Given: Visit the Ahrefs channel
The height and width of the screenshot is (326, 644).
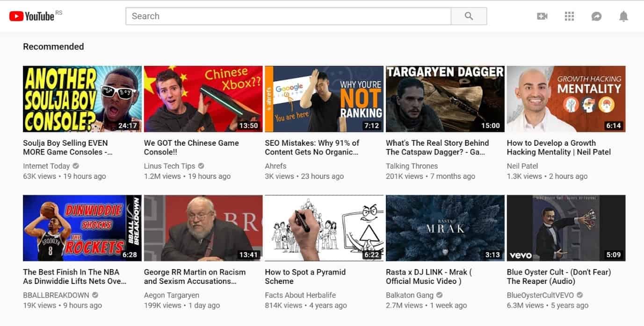Looking at the screenshot, I should [x=275, y=166].
